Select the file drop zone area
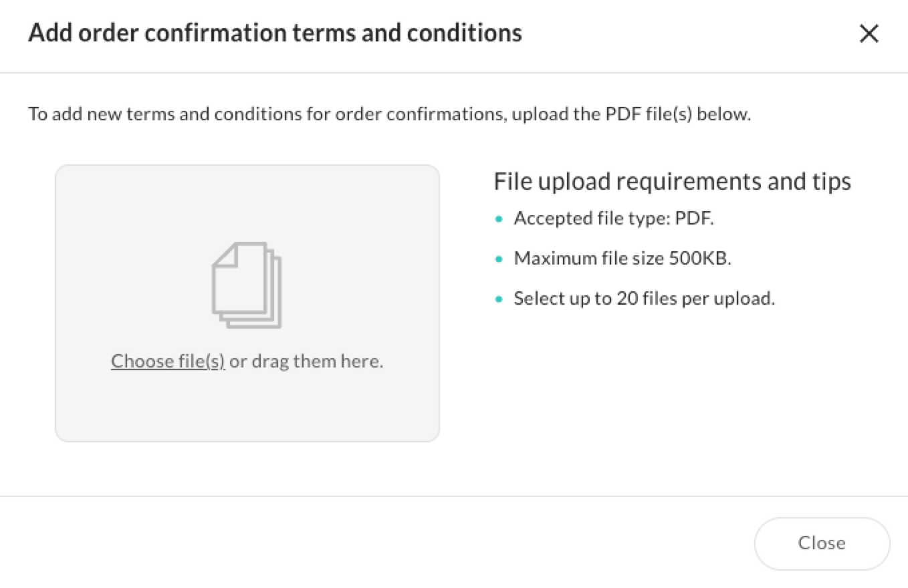Screen dimensions: 908x588 click(247, 302)
